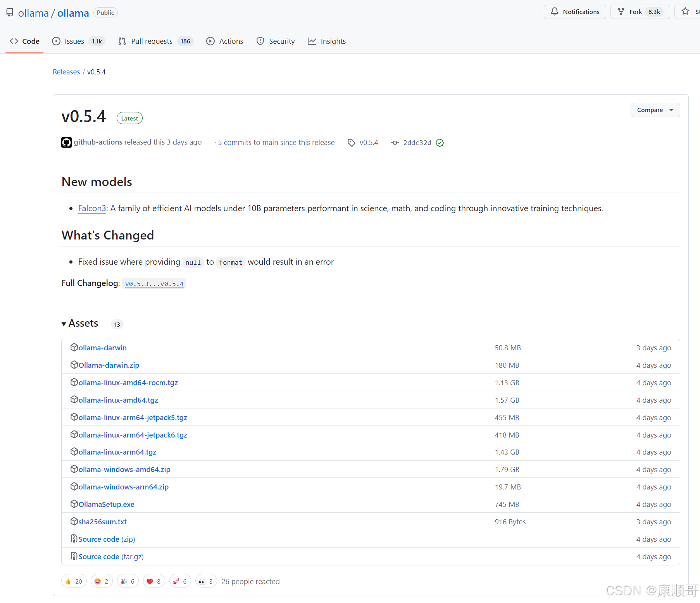Click the Code tab angle-brackets icon
Image resolution: width=700 pixels, height=603 pixels.
point(14,41)
